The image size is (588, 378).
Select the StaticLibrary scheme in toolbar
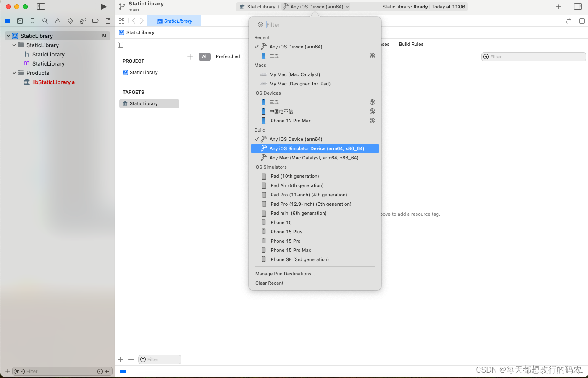[257, 7]
